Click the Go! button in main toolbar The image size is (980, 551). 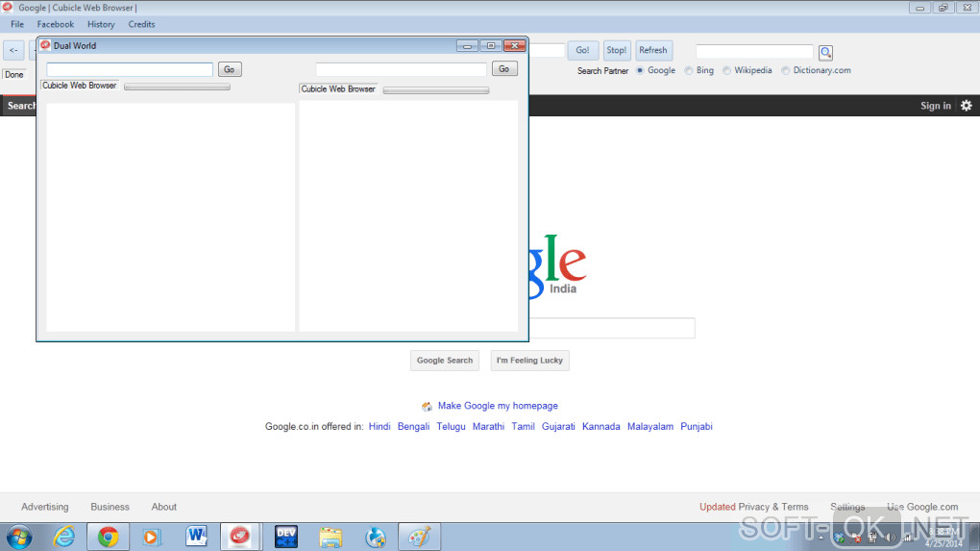click(x=582, y=50)
